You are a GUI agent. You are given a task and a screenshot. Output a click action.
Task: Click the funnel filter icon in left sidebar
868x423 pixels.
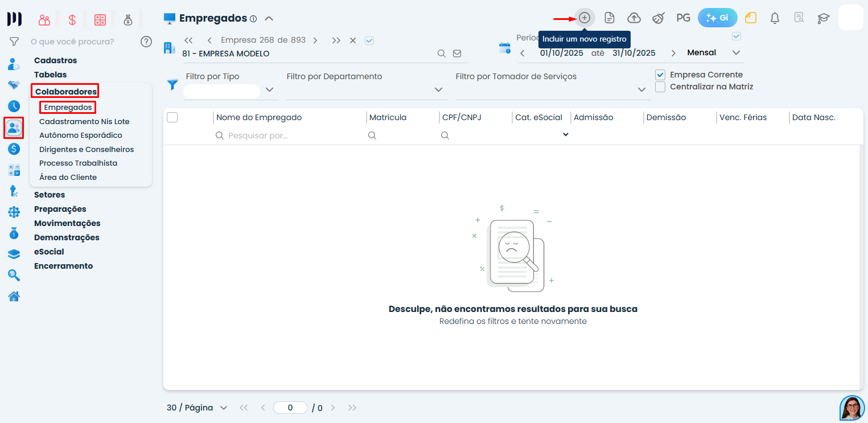point(14,42)
